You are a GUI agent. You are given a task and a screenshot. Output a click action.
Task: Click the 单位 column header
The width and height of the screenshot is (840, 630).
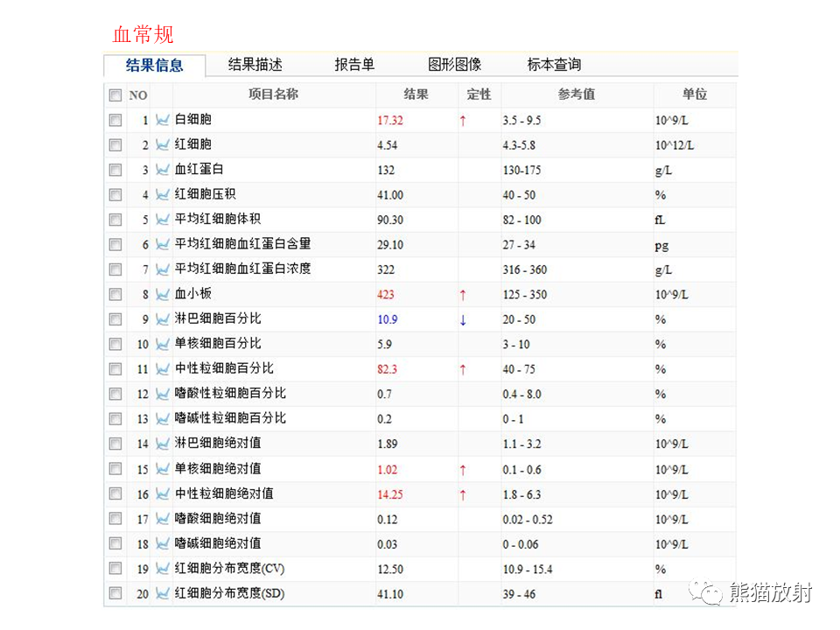coord(694,94)
